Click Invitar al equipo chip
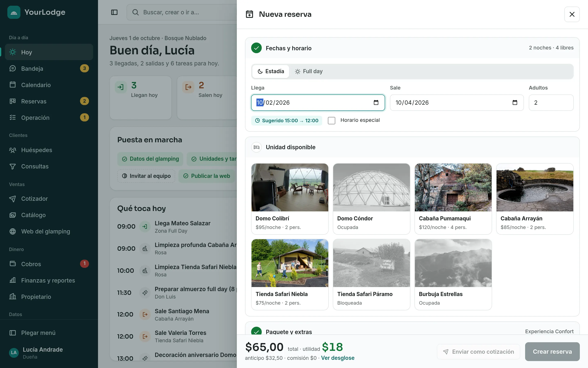This screenshot has height=368, width=588. click(x=146, y=176)
